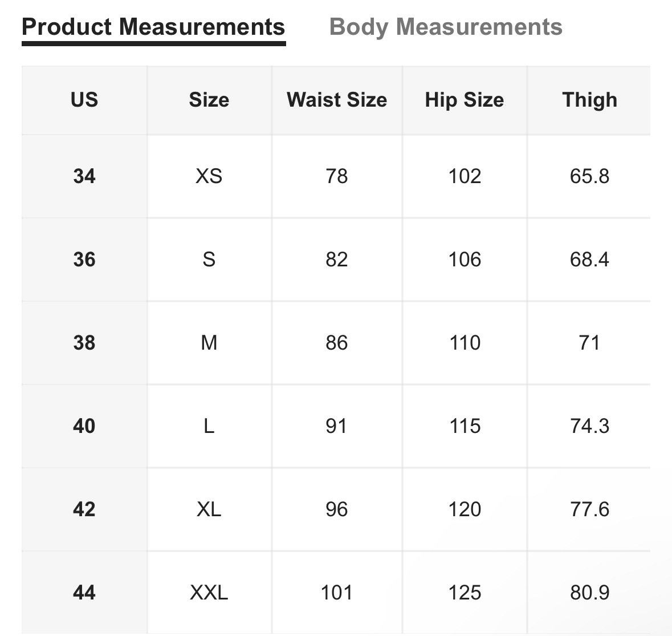Select the XXL size cell
The image size is (672, 636).
pos(209,592)
